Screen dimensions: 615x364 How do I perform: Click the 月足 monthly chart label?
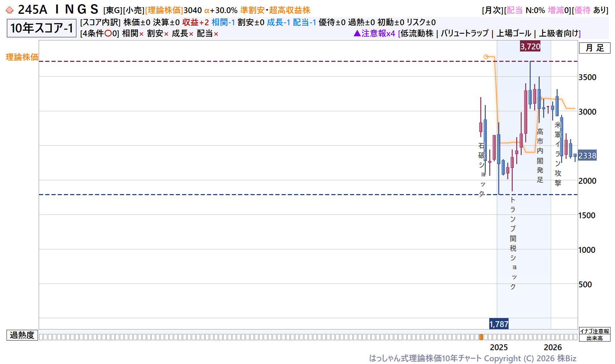(x=595, y=48)
